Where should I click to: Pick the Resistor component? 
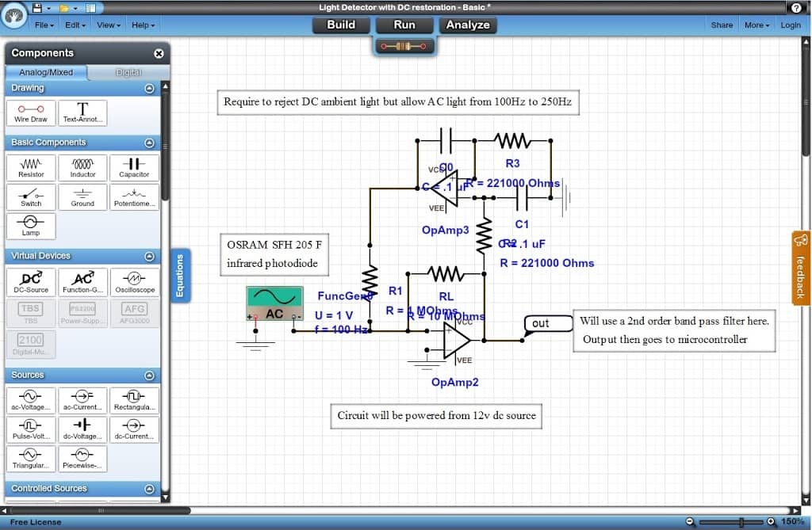point(30,167)
